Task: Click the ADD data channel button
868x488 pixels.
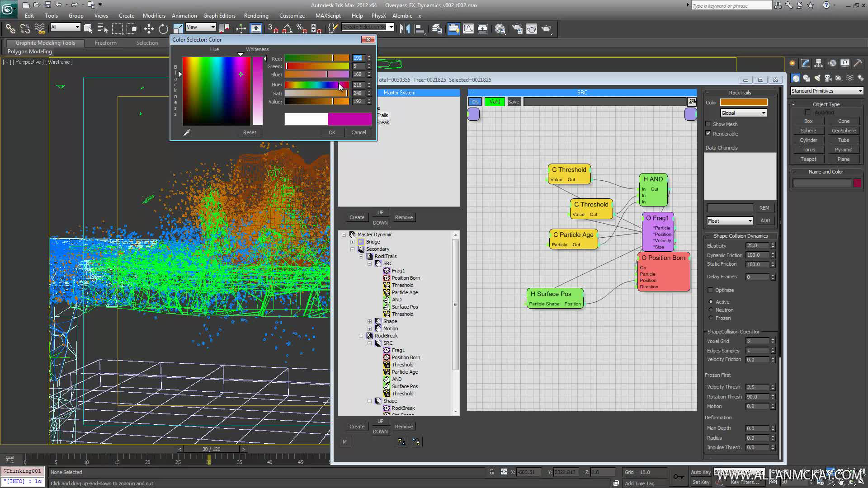Action: [765, 221]
